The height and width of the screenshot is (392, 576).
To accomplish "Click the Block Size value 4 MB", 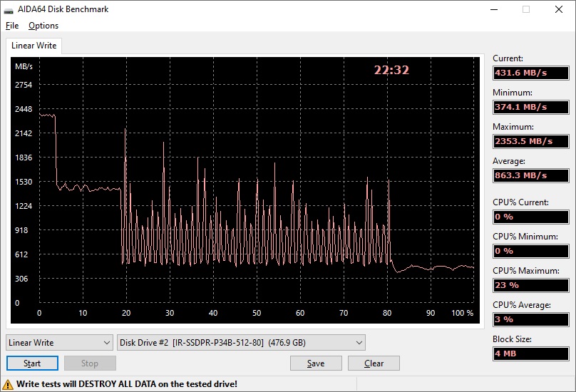I will [531, 354].
